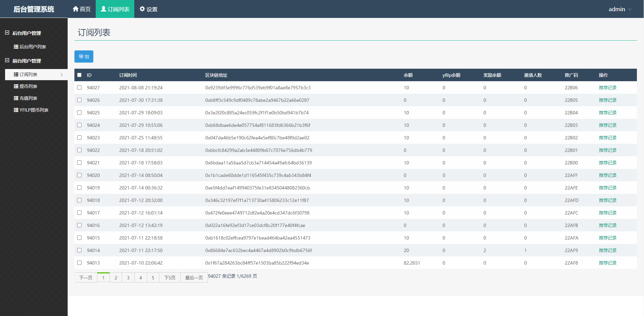Click list icon beside 后台用户列表
This screenshot has height=316, width=644.
pos(16,47)
